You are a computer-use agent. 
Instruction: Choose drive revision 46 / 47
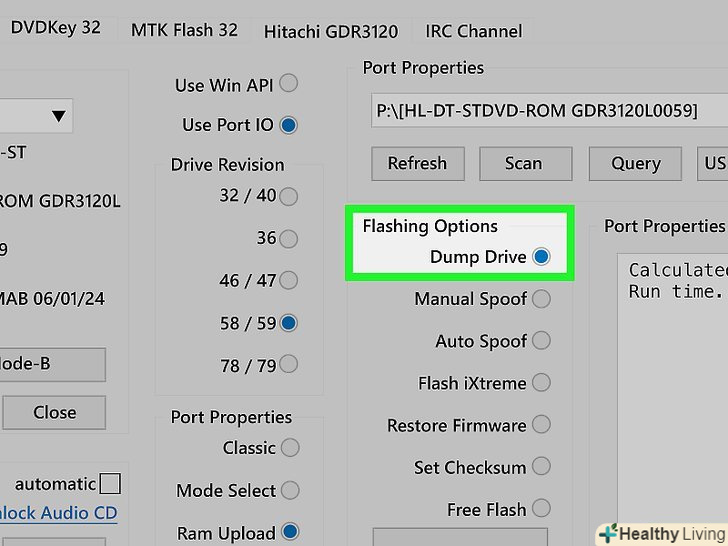(288, 280)
